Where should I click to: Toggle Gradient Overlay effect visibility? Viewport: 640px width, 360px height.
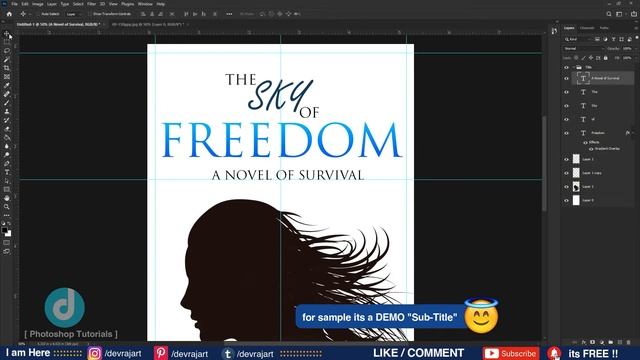[x=591, y=149]
